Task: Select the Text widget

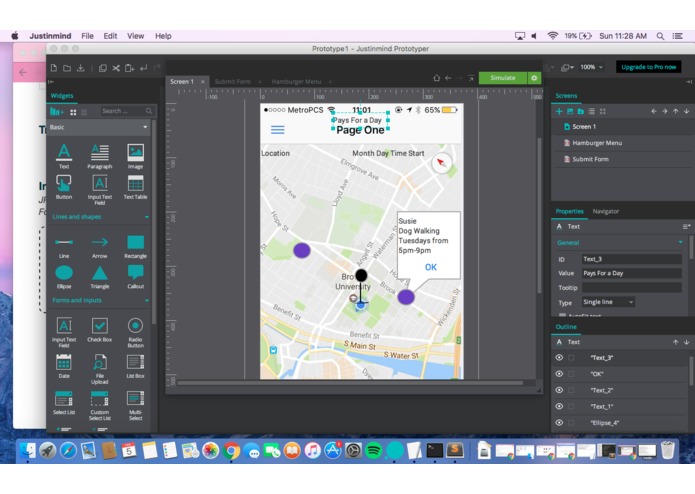Action: point(64,156)
